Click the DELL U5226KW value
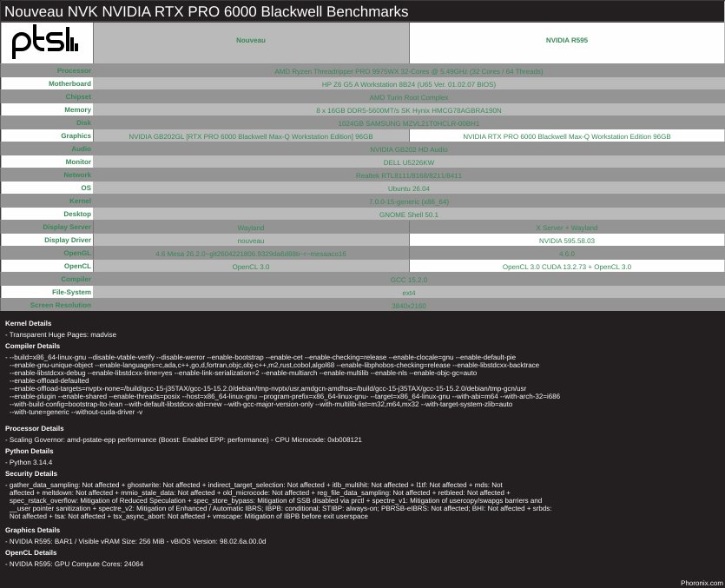This screenshot has width=725, height=588. (x=409, y=162)
